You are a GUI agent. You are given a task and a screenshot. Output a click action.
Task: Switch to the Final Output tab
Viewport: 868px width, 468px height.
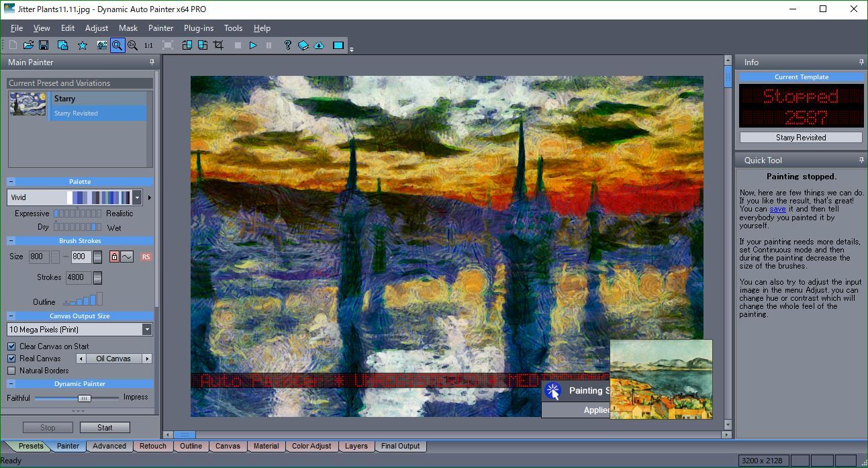[x=400, y=446]
